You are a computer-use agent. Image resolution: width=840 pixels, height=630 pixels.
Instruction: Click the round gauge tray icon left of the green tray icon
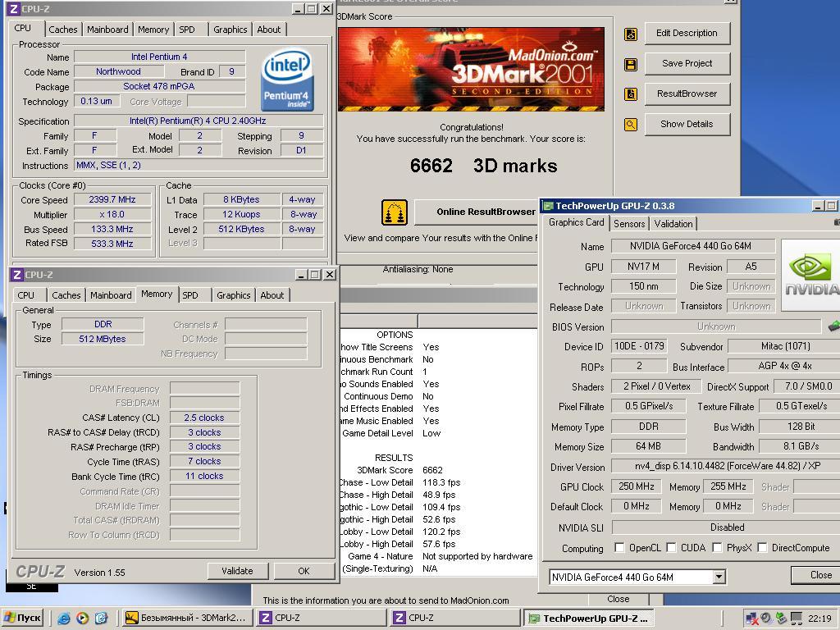pos(767,619)
